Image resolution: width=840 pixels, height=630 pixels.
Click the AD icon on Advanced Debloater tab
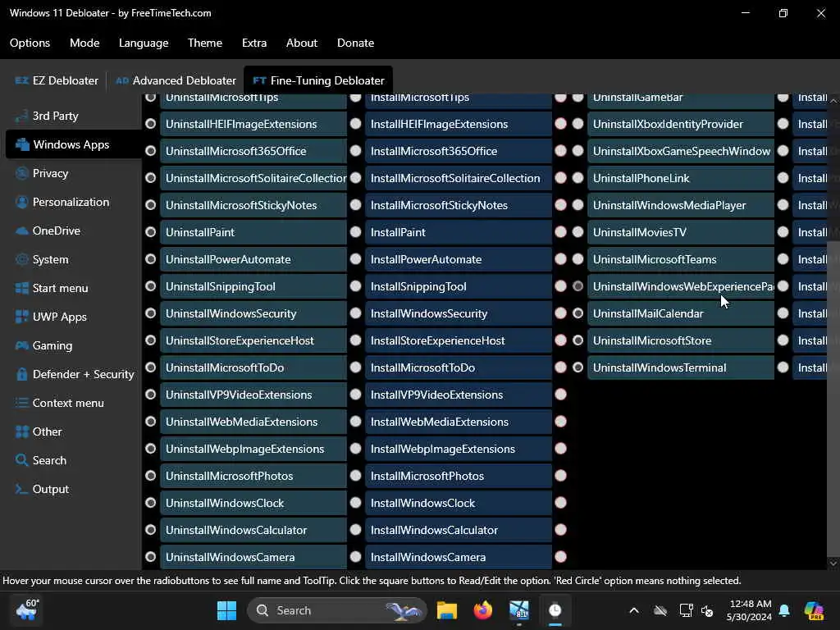(x=122, y=80)
